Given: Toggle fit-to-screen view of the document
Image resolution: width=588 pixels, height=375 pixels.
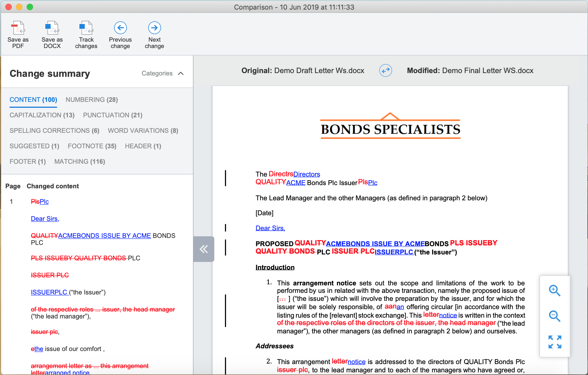Looking at the screenshot, I should click(555, 342).
